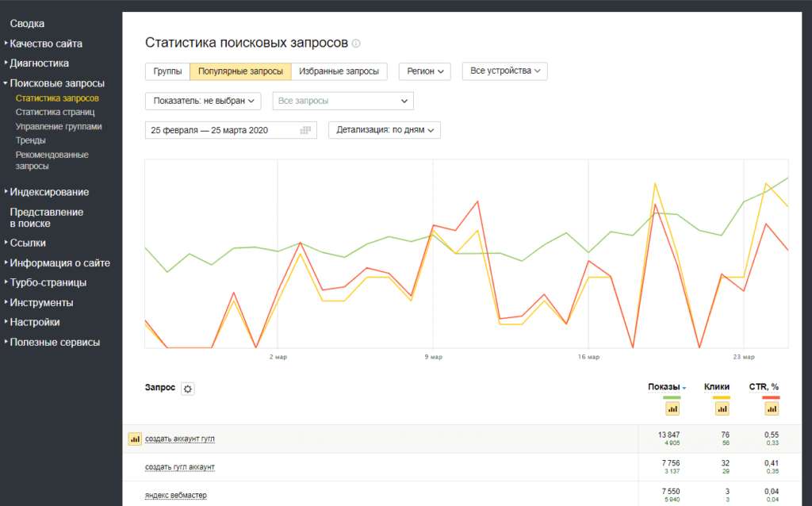The image size is (812, 506).
Task: Click the 23 мар label on the chart axis
Action: tap(744, 357)
